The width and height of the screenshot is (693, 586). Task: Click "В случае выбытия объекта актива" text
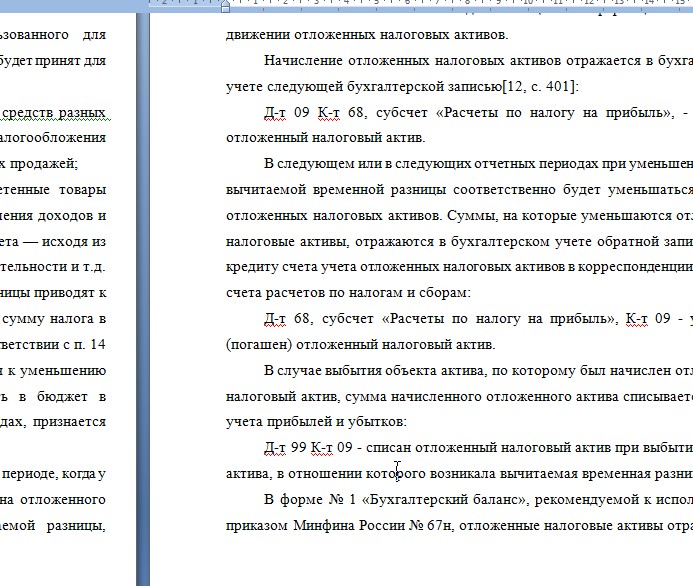[x=376, y=370]
